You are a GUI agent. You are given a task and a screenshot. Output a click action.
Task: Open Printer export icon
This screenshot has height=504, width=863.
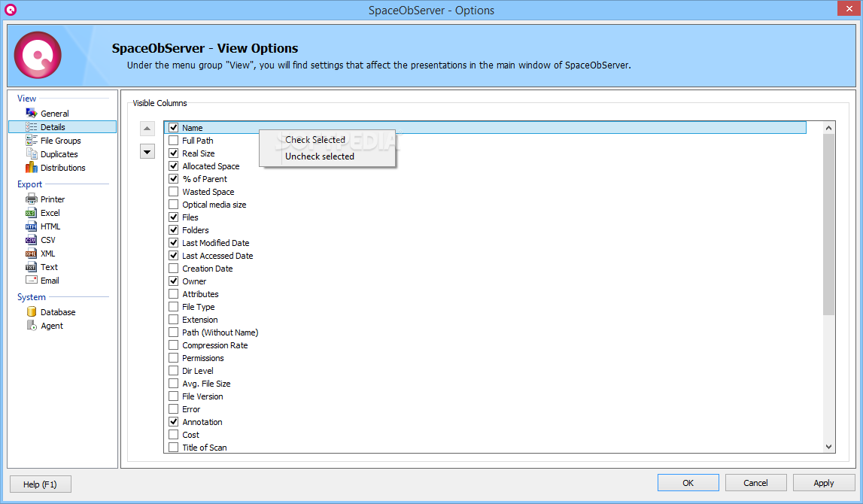(x=32, y=199)
